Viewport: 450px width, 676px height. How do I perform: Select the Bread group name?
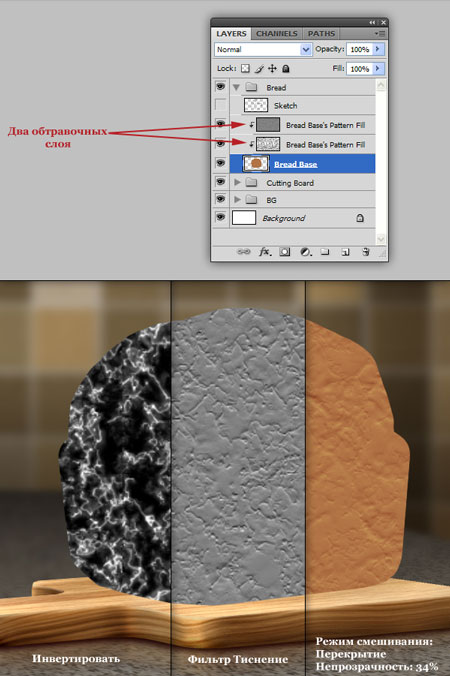276,88
